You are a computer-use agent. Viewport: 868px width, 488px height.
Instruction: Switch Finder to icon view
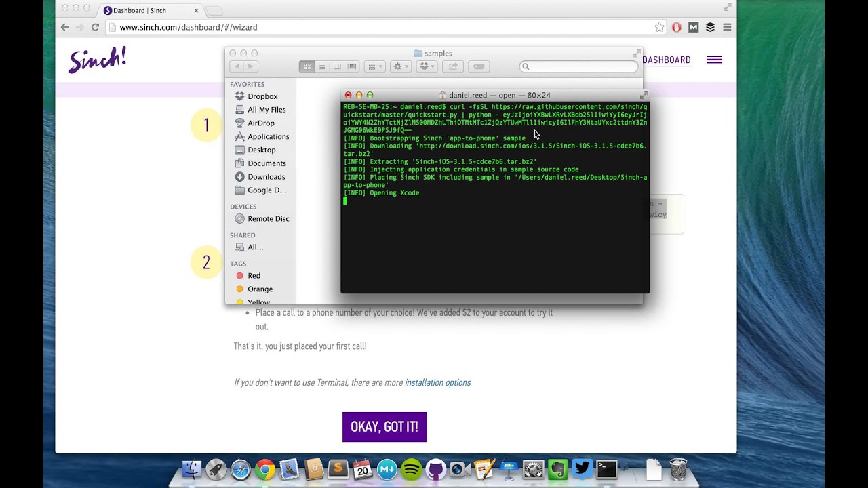coord(307,66)
